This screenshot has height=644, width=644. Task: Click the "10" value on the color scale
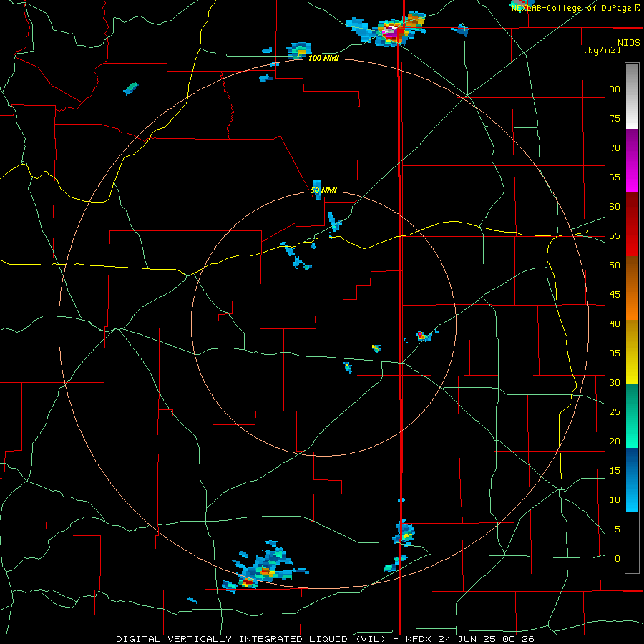(615, 500)
